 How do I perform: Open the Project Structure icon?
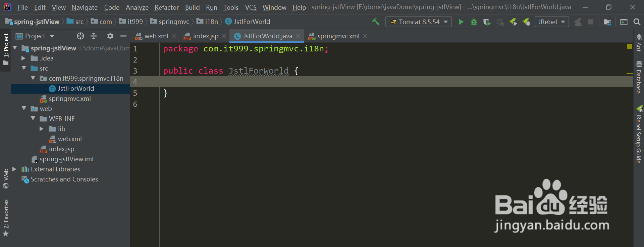607,22
